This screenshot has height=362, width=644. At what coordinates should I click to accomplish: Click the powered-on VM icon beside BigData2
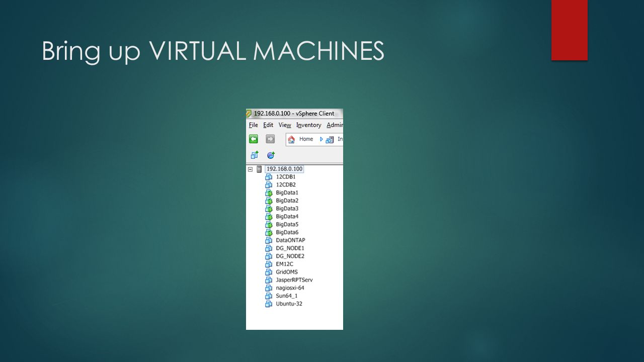tap(269, 201)
